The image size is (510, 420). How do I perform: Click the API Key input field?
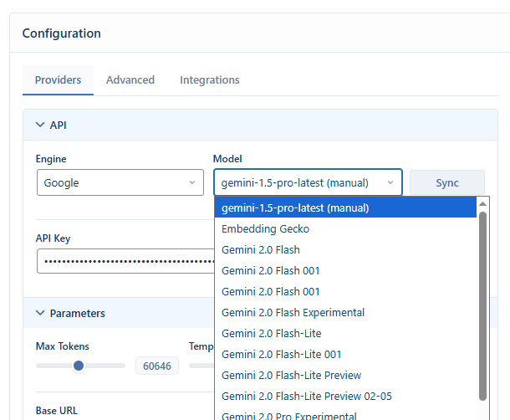(x=124, y=261)
